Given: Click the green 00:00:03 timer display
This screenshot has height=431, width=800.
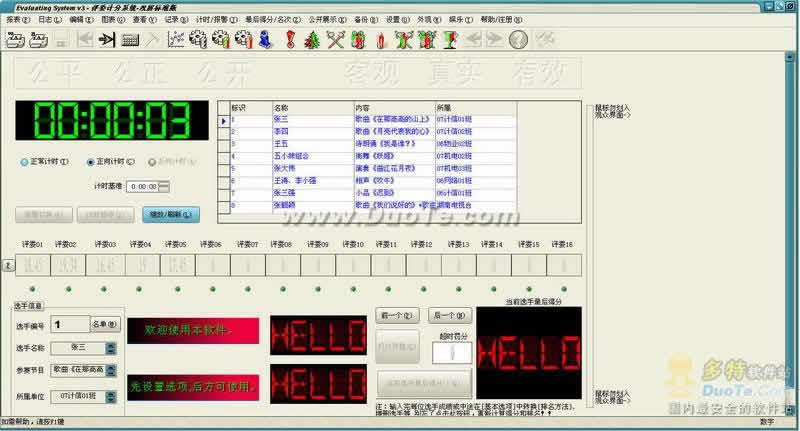Looking at the screenshot, I should [x=112, y=120].
